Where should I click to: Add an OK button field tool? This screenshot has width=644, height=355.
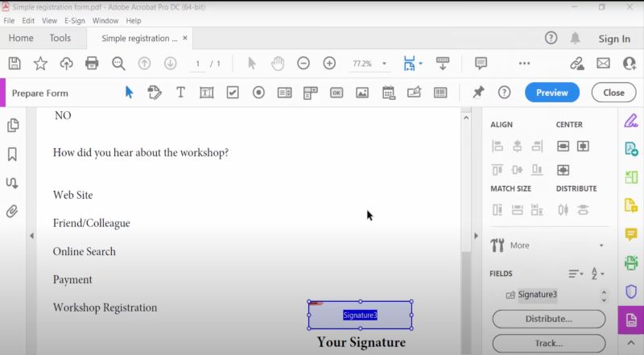[336, 93]
